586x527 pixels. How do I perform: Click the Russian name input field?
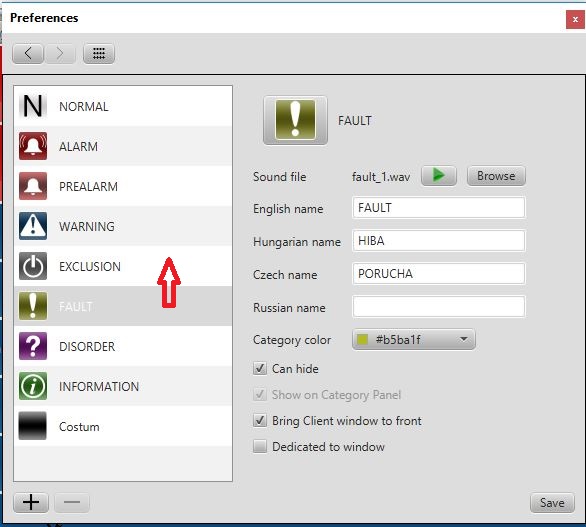pyautogui.click(x=439, y=306)
